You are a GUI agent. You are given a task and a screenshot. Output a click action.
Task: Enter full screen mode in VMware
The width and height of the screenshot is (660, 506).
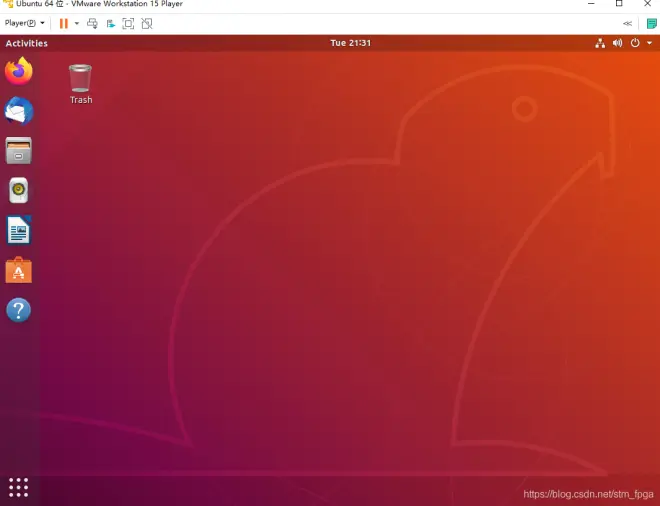pyautogui.click(x=128, y=24)
